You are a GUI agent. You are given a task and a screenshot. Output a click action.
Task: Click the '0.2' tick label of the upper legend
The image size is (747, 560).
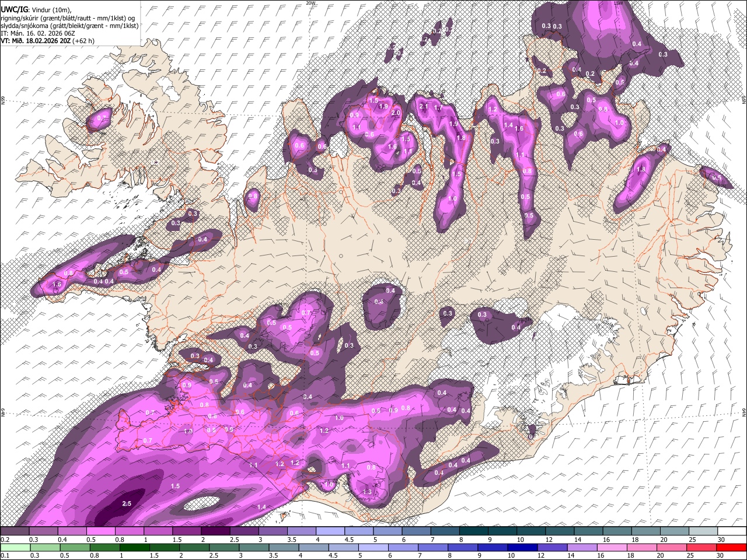[6, 540]
